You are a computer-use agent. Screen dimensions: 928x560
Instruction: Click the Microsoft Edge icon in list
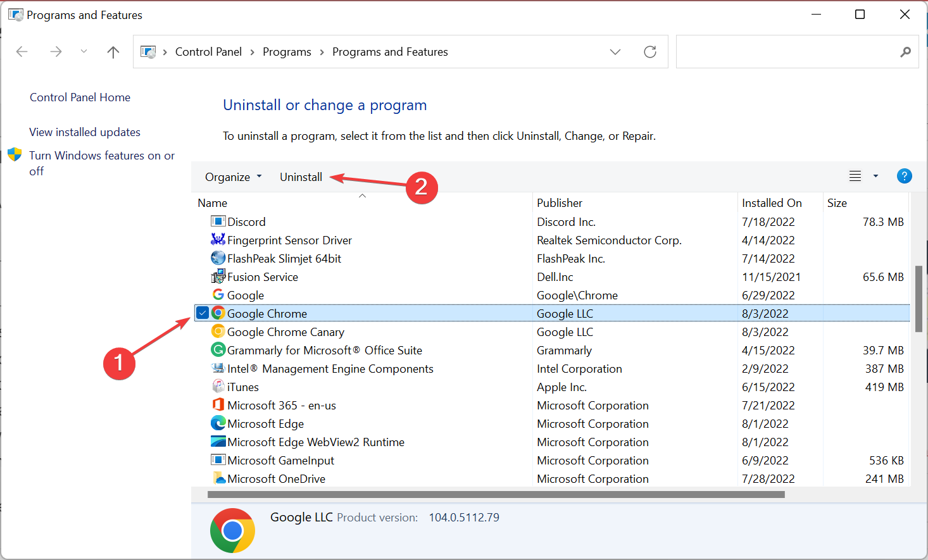(x=218, y=423)
